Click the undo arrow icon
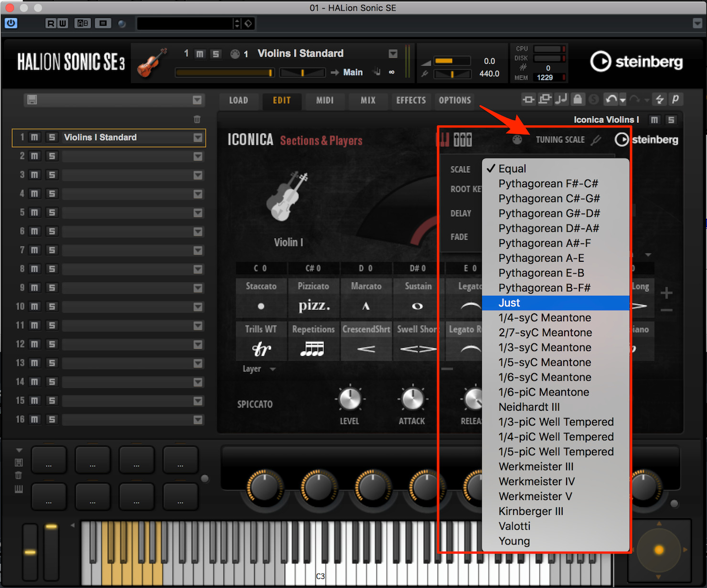 pos(611,99)
